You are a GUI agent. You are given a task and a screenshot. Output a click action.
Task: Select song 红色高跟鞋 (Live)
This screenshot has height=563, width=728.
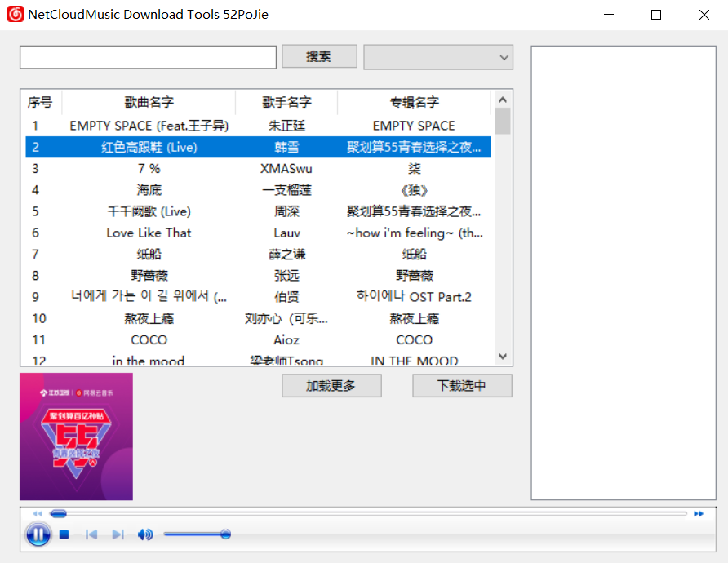(x=149, y=147)
